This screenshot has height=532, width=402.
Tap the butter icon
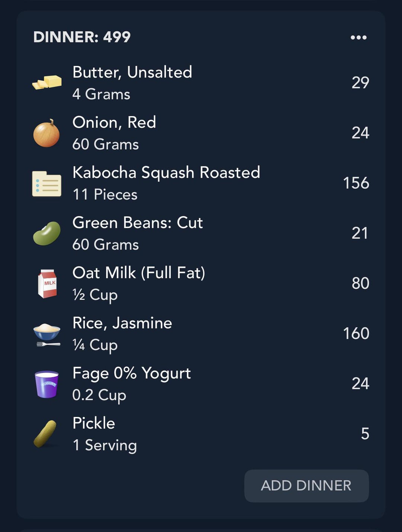[47, 82]
